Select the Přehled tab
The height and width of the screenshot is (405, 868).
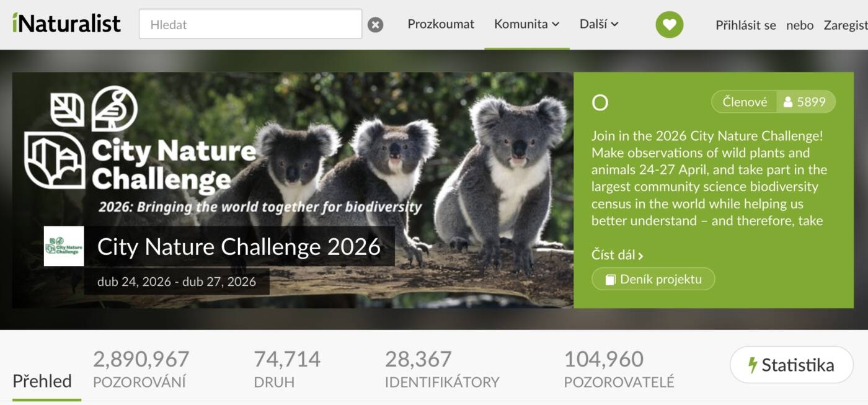(x=42, y=380)
